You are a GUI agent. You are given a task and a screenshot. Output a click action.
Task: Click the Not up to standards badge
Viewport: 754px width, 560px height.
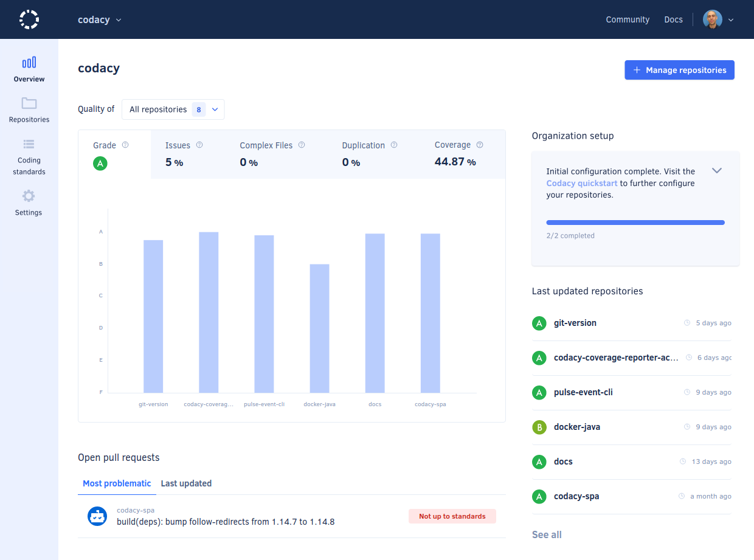452,516
